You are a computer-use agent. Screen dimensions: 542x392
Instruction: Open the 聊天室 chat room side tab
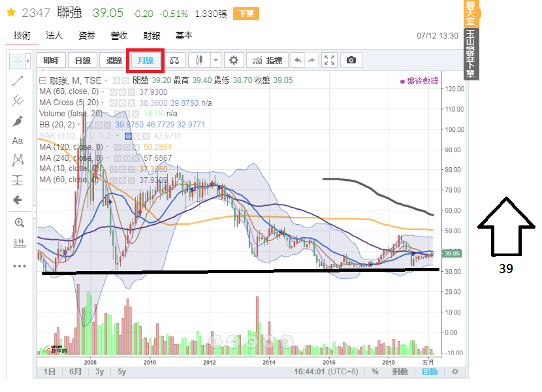click(x=470, y=13)
